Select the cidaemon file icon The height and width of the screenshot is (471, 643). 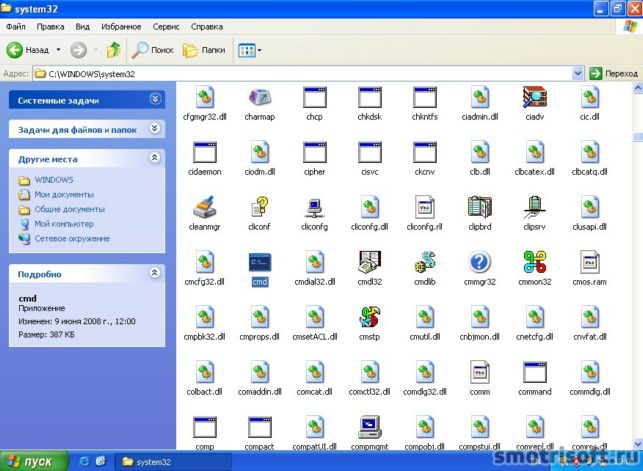[x=204, y=152]
